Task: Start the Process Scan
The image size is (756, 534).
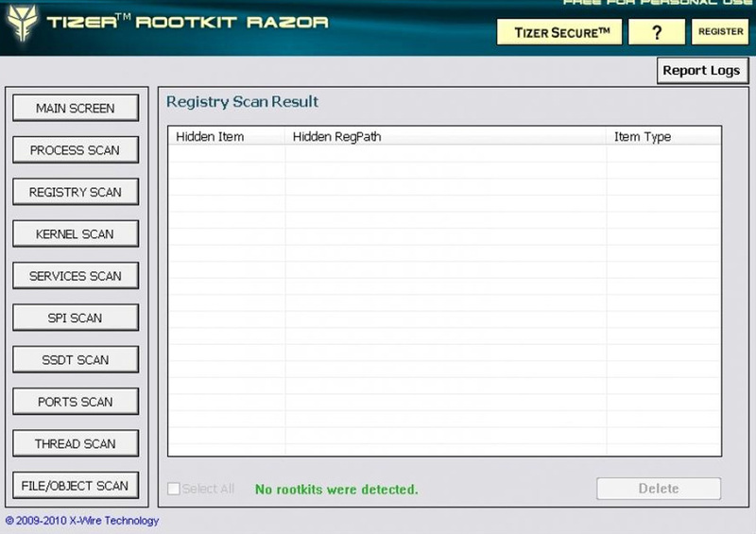Action: click(76, 150)
